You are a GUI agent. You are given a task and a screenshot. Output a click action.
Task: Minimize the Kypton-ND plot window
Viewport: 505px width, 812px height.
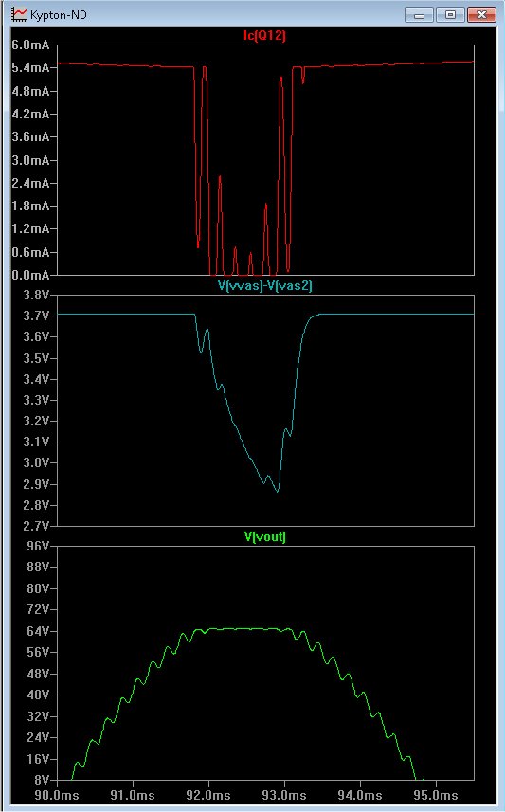coord(420,14)
